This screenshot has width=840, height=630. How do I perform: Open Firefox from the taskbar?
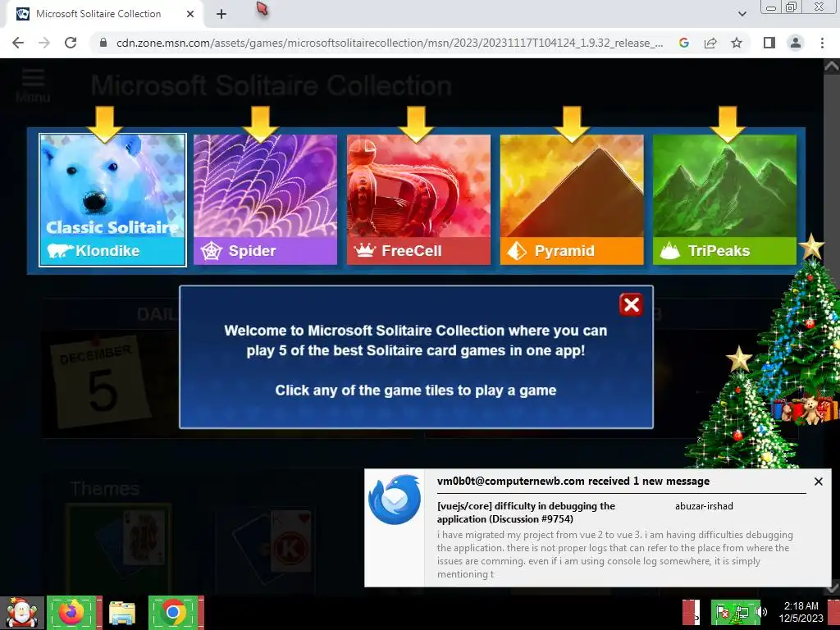click(73, 612)
